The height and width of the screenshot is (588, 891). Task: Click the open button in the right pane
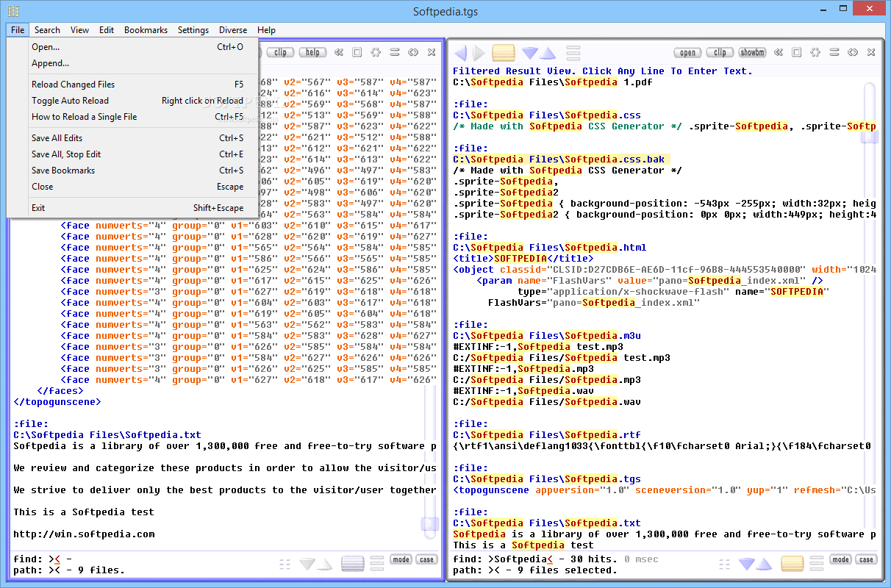pos(688,53)
